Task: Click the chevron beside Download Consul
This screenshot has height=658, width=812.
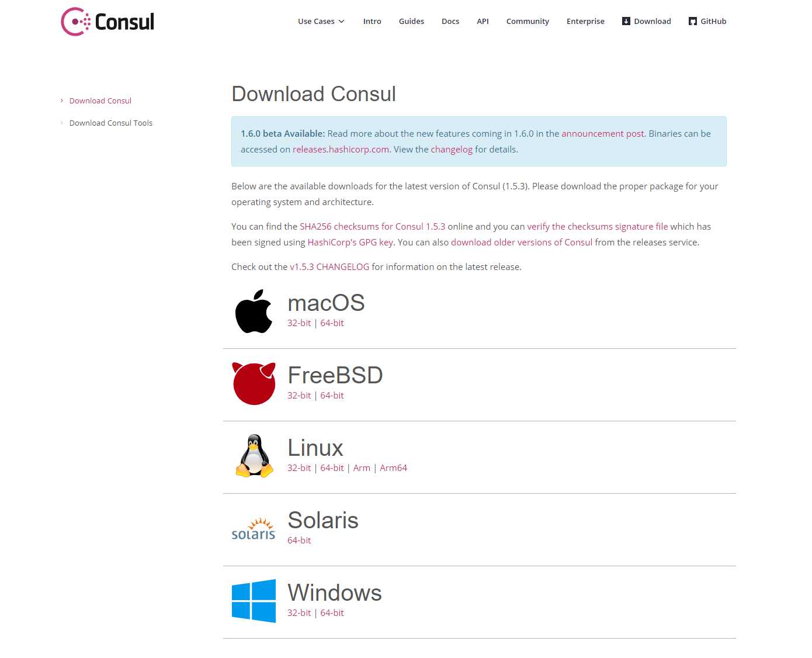Action: (x=62, y=101)
